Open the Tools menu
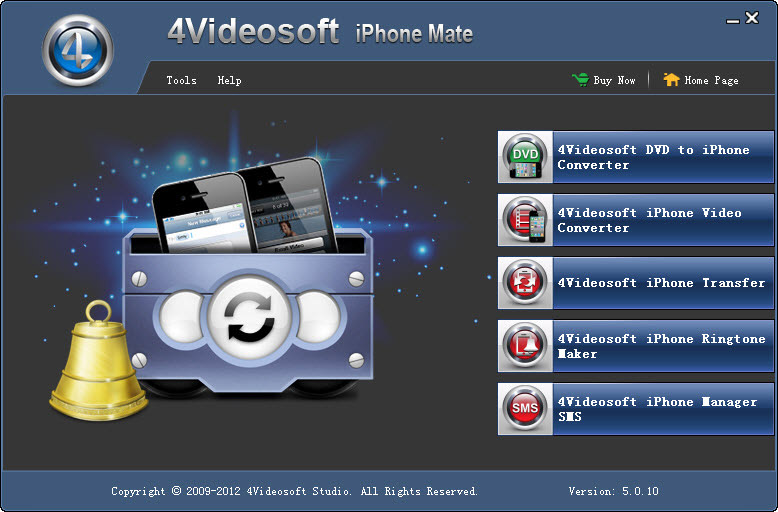This screenshot has width=778, height=512. (x=182, y=80)
